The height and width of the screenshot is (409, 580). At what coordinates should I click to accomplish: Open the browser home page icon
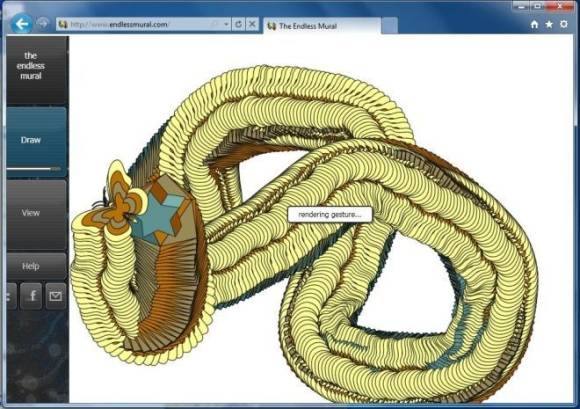click(534, 24)
